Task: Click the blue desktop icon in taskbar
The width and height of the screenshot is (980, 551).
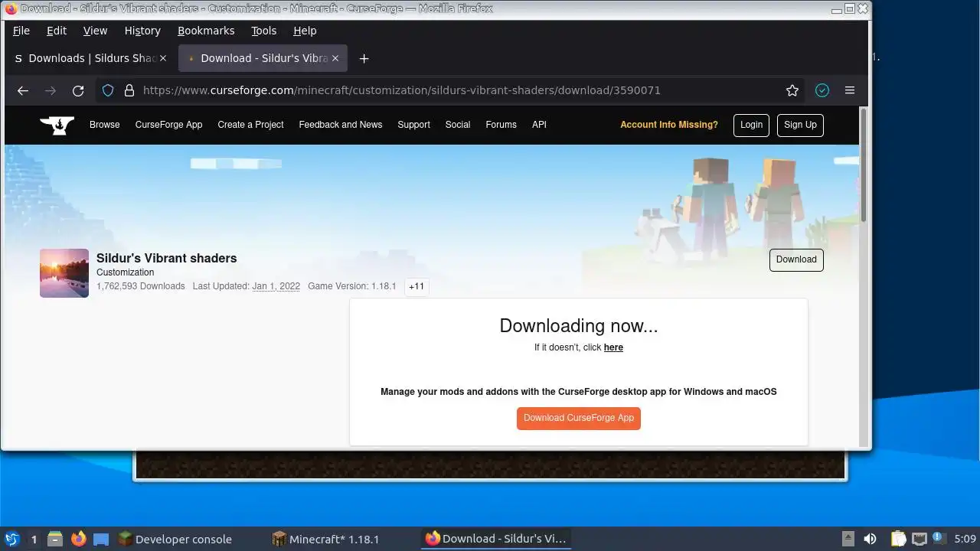Action: tap(101, 539)
